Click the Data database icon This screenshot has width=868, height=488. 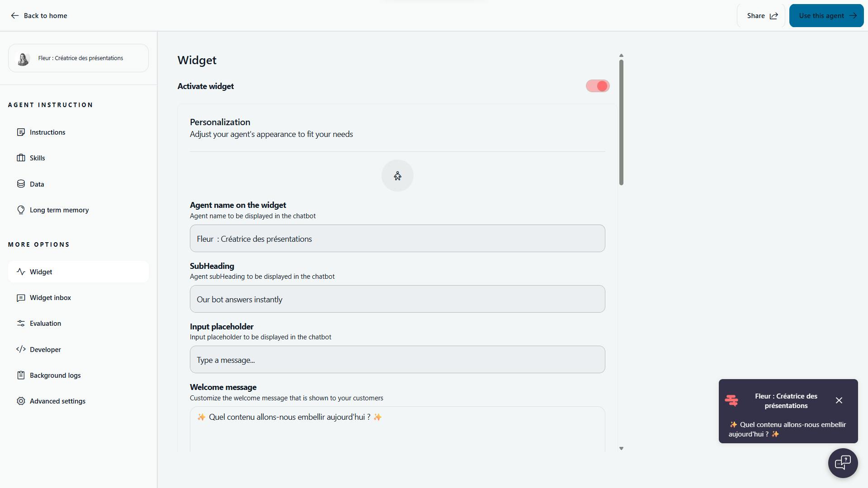click(x=21, y=184)
